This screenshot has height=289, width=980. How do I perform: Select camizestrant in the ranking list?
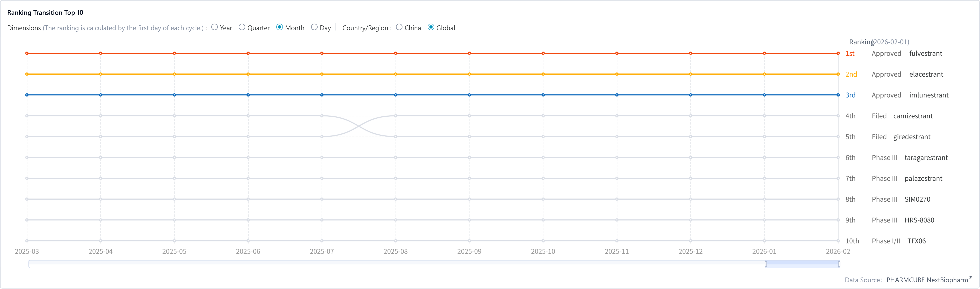pyautogui.click(x=913, y=116)
